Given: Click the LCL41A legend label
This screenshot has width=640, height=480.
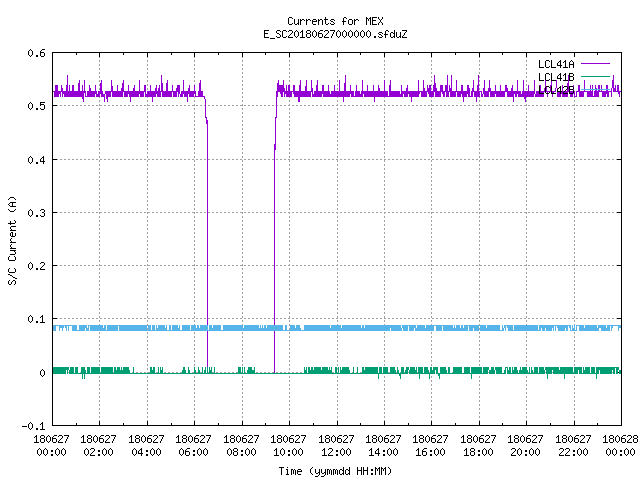Looking at the screenshot, I should coord(556,64).
